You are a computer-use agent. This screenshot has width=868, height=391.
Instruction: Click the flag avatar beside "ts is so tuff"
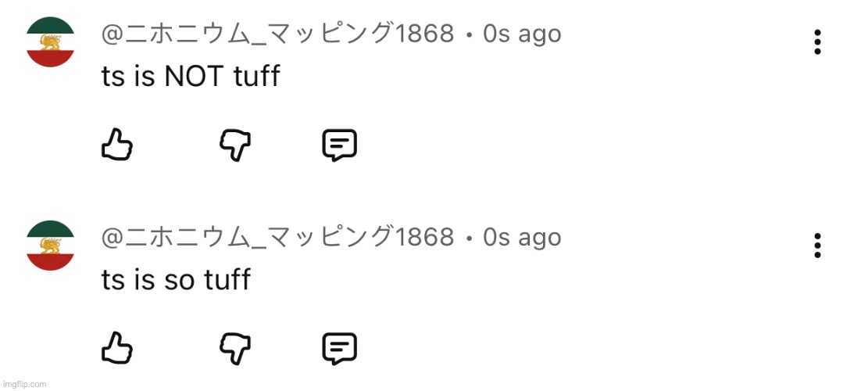pos(50,246)
